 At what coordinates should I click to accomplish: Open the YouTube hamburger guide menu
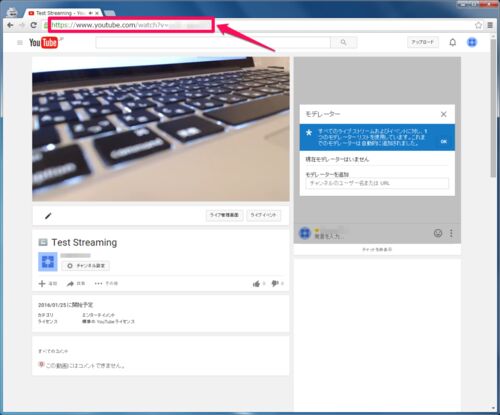click(20, 43)
